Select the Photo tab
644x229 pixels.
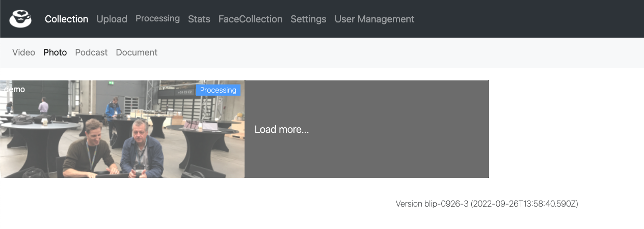coord(55,52)
